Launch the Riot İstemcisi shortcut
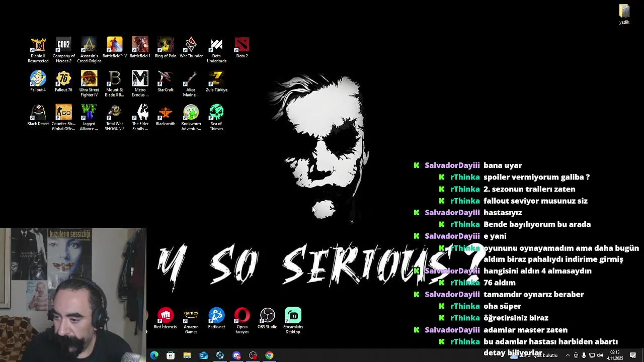Screen dimensions: 644x362 [x=166, y=318]
